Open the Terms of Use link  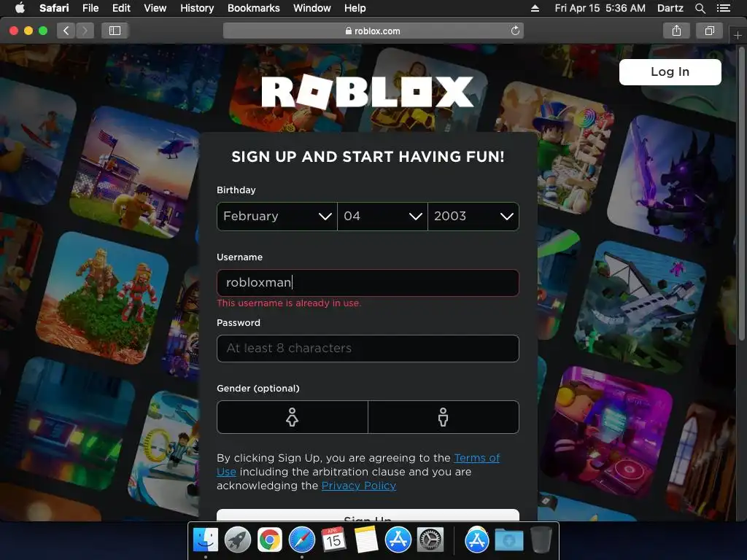pyautogui.click(x=477, y=458)
